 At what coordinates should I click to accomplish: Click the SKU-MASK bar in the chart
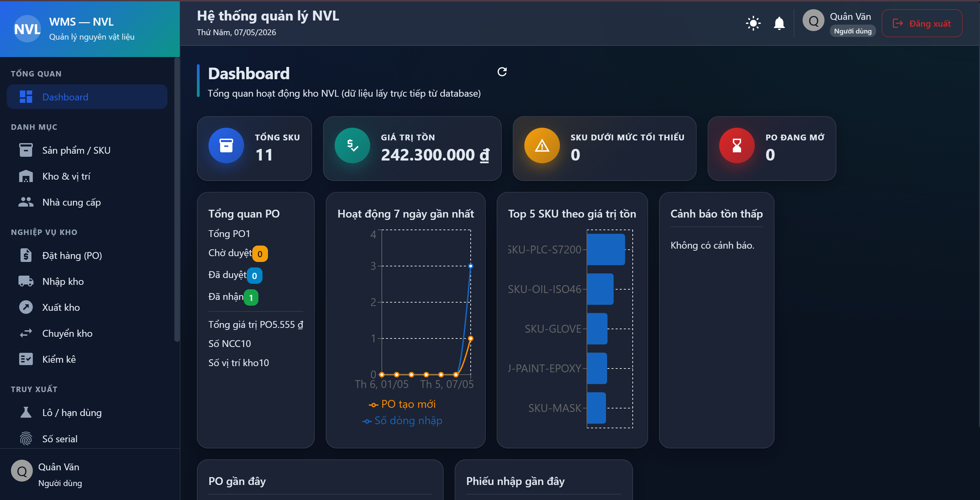(596, 407)
